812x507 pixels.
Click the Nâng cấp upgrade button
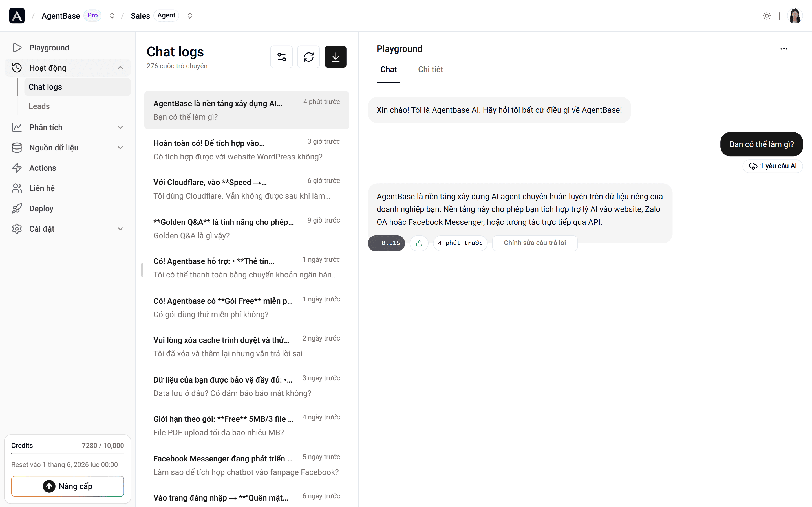click(67, 486)
